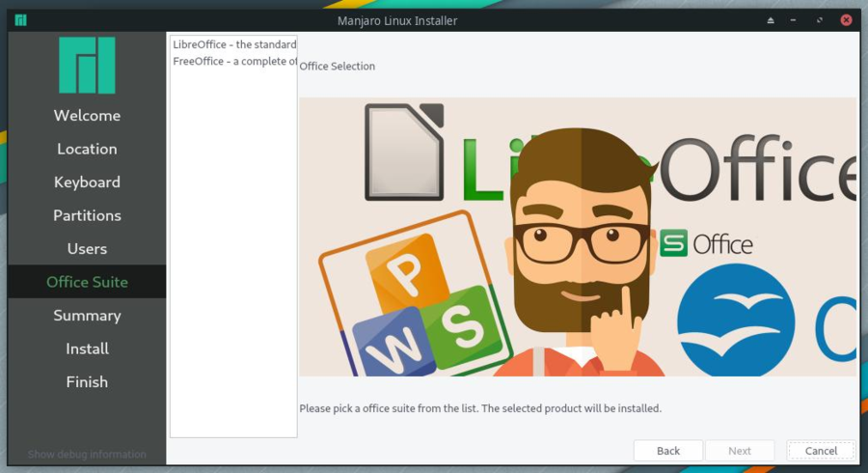Select LibreOffice from the office list

pos(234,44)
